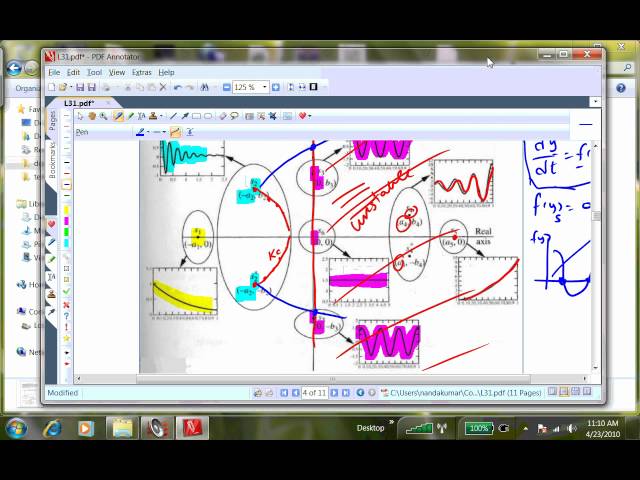Select the Pan hand tool

click(x=92, y=116)
